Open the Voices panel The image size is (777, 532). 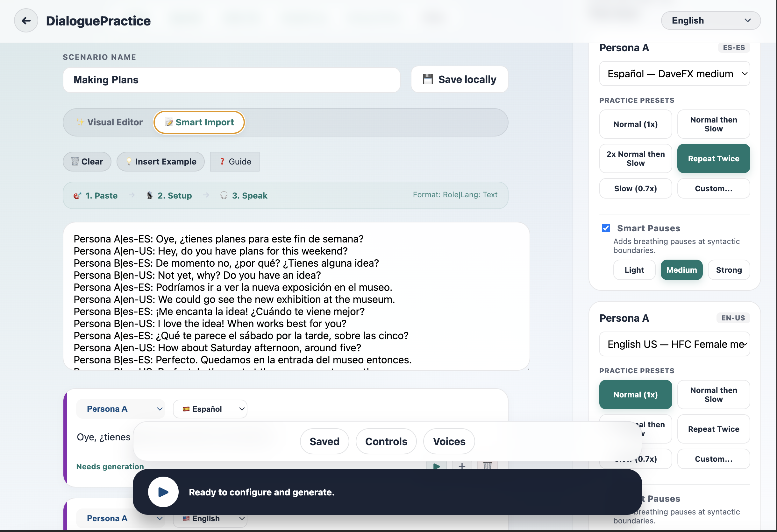pyautogui.click(x=449, y=442)
